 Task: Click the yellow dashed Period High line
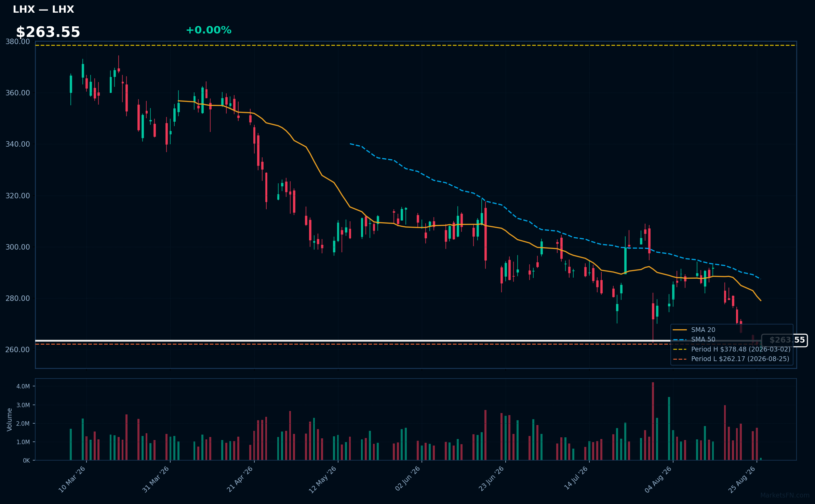pos(416,45)
